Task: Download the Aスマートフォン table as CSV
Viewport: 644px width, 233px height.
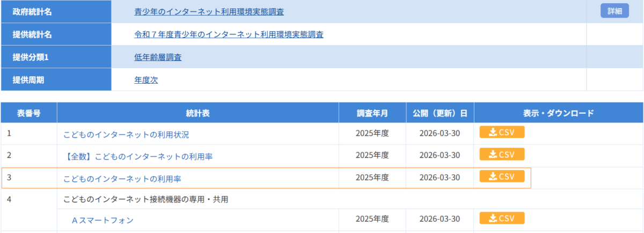Action: pyautogui.click(x=501, y=219)
